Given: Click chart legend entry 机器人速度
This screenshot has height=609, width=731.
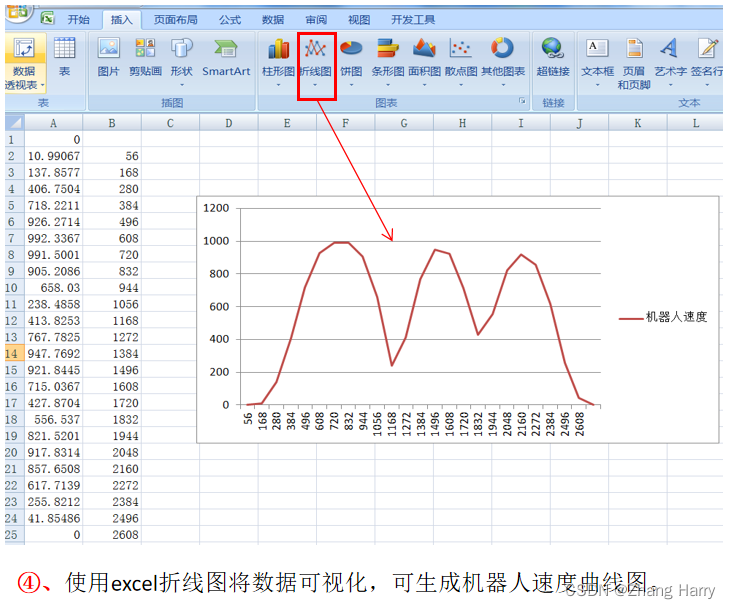Looking at the screenshot, I should (663, 317).
